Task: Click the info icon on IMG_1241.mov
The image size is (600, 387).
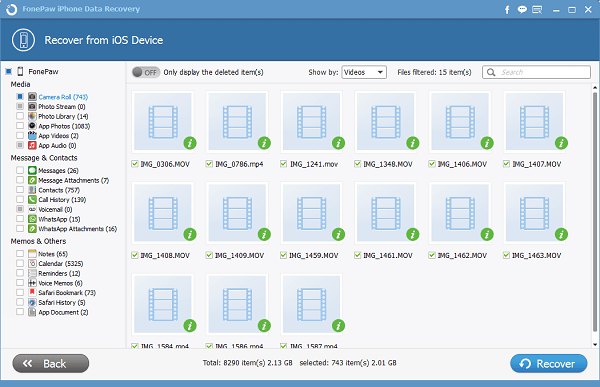Action: [x=338, y=143]
